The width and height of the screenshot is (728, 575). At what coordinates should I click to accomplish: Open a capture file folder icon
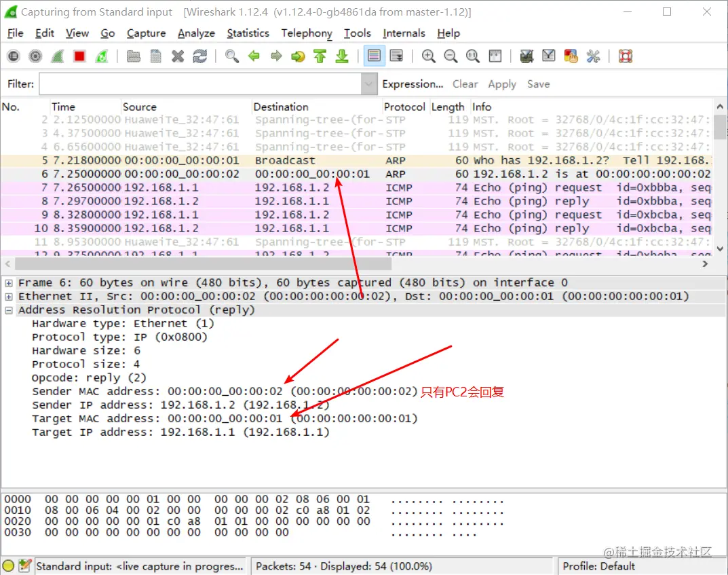pyautogui.click(x=134, y=56)
